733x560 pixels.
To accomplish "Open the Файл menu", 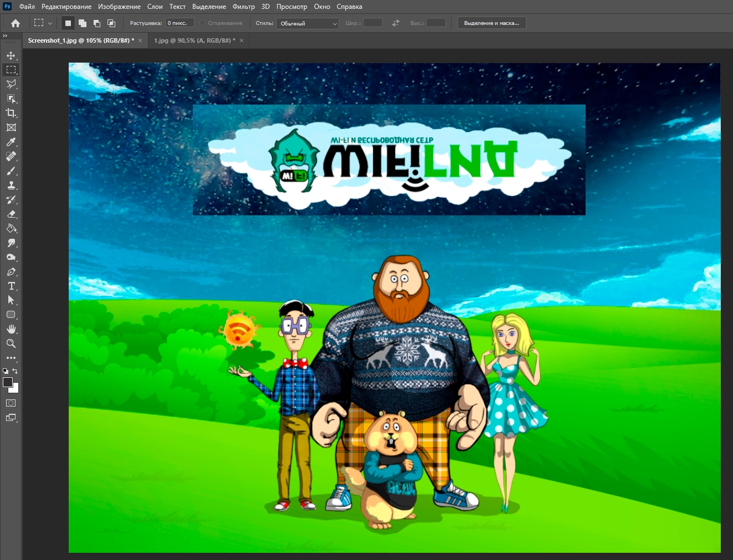I will pos(27,7).
